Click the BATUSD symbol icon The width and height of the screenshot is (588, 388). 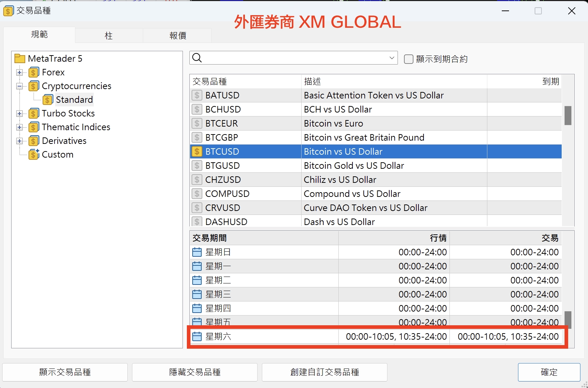[x=197, y=95]
